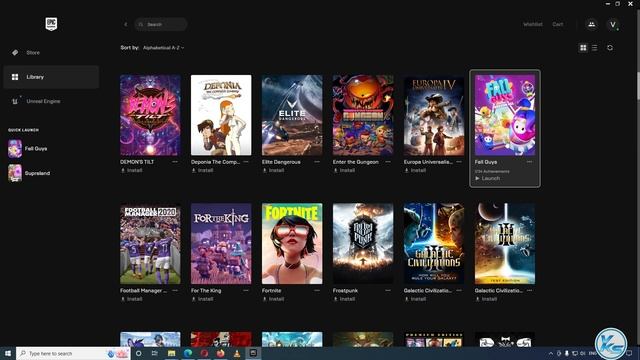Click the library Search field
This screenshot has height=360, width=640.
(161, 24)
